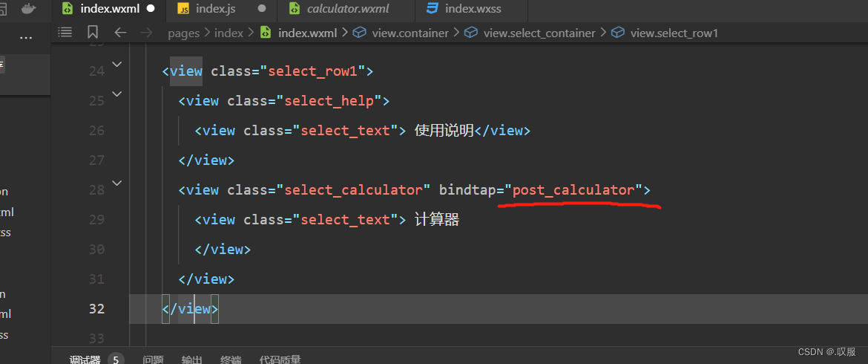Open the index.wxss tab
The image size is (868, 364).
[x=472, y=9]
